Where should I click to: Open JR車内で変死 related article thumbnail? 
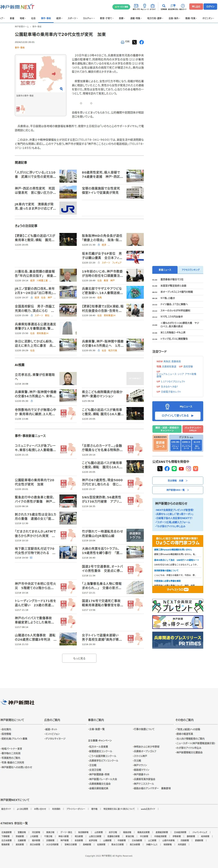click(x=68, y=208)
